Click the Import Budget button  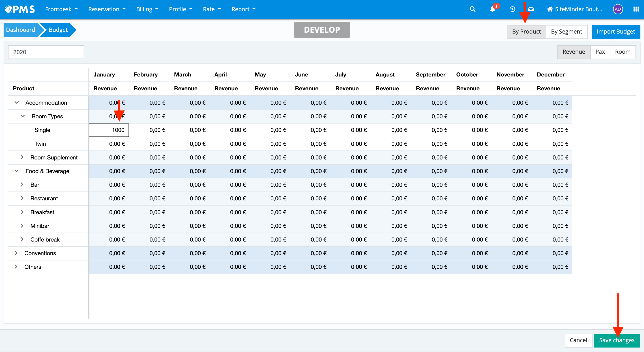click(616, 32)
